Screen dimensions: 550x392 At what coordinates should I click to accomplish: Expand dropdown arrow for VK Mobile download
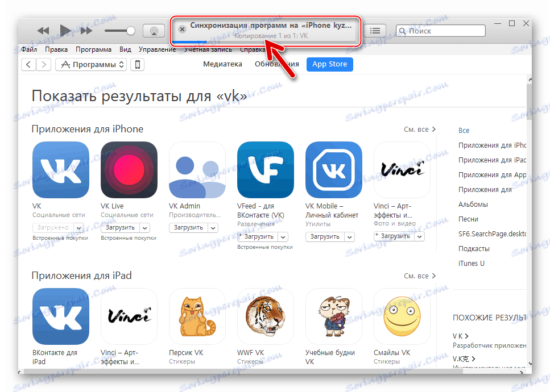[349, 237]
